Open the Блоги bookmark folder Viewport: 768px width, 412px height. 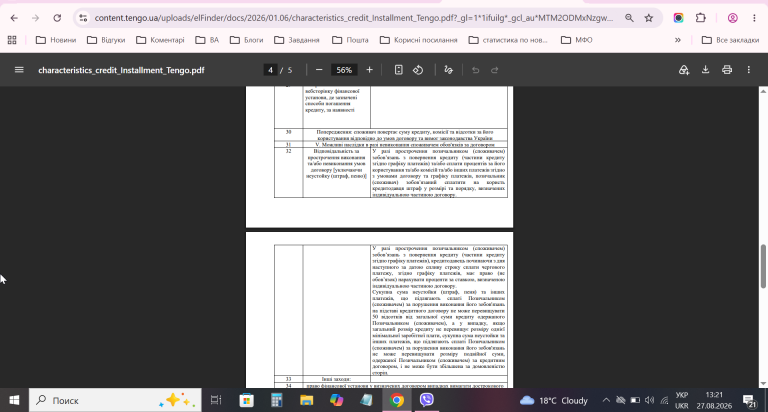point(247,40)
